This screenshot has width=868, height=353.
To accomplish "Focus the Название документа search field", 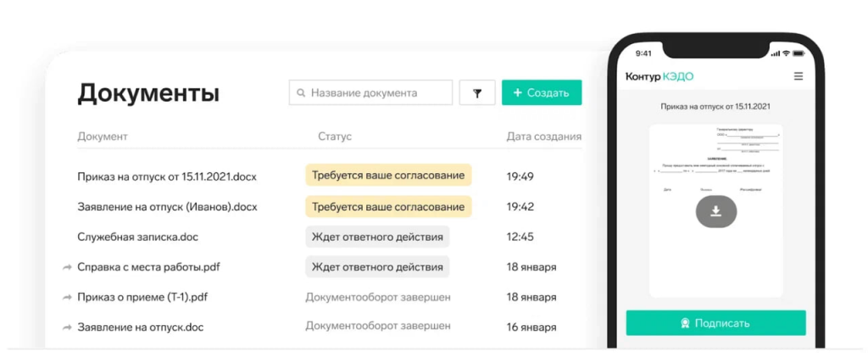I will 371,92.
